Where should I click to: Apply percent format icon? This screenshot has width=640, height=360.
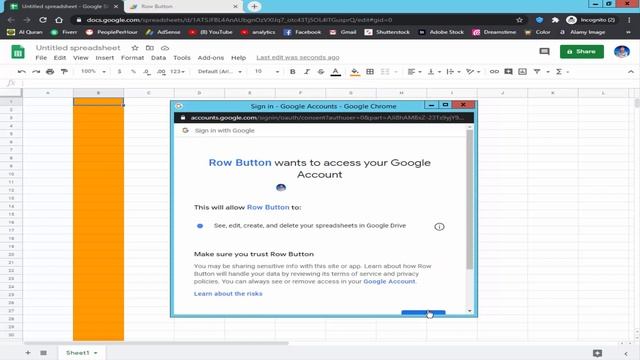[x=133, y=71]
